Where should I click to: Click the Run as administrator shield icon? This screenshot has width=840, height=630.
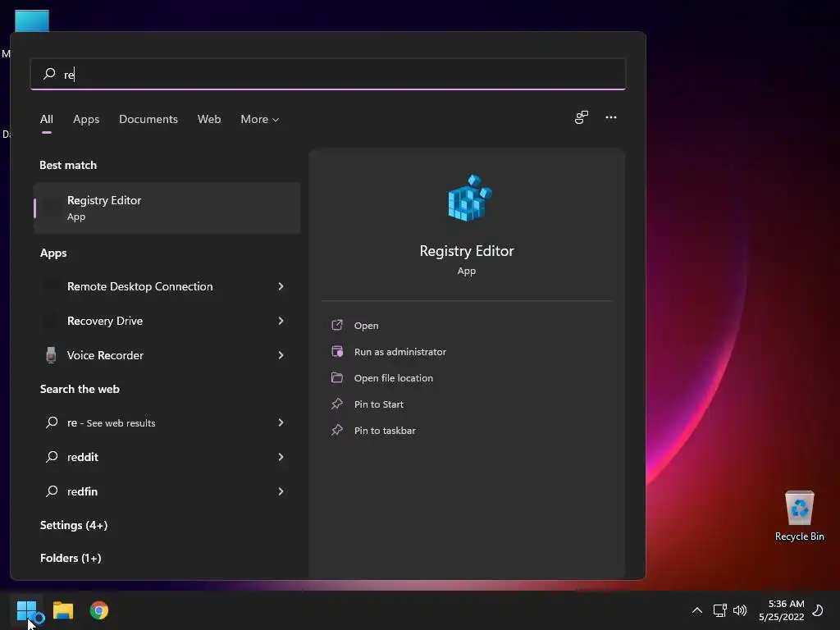click(337, 351)
